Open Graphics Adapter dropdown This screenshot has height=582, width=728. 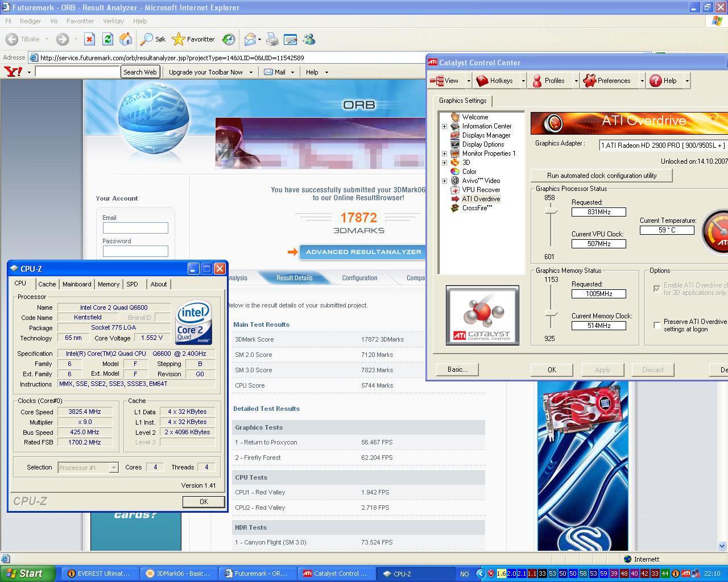tap(664, 145)
